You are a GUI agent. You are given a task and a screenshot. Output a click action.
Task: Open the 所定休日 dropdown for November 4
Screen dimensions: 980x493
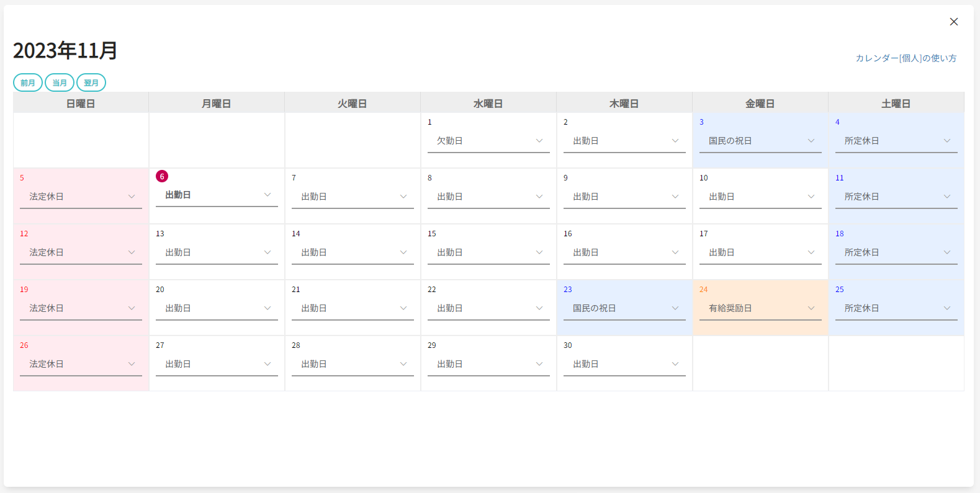click(896, 141)
